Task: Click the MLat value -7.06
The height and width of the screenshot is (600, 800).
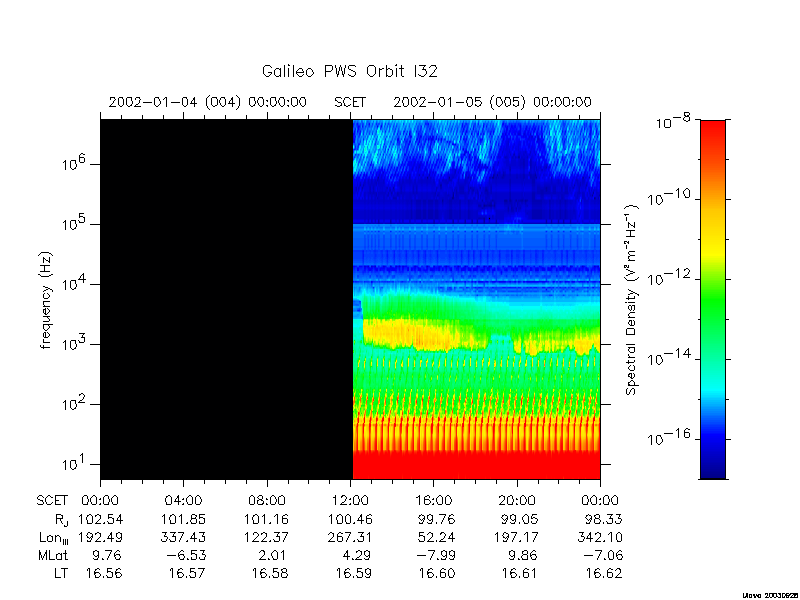Action: click(x=602, y=555)
